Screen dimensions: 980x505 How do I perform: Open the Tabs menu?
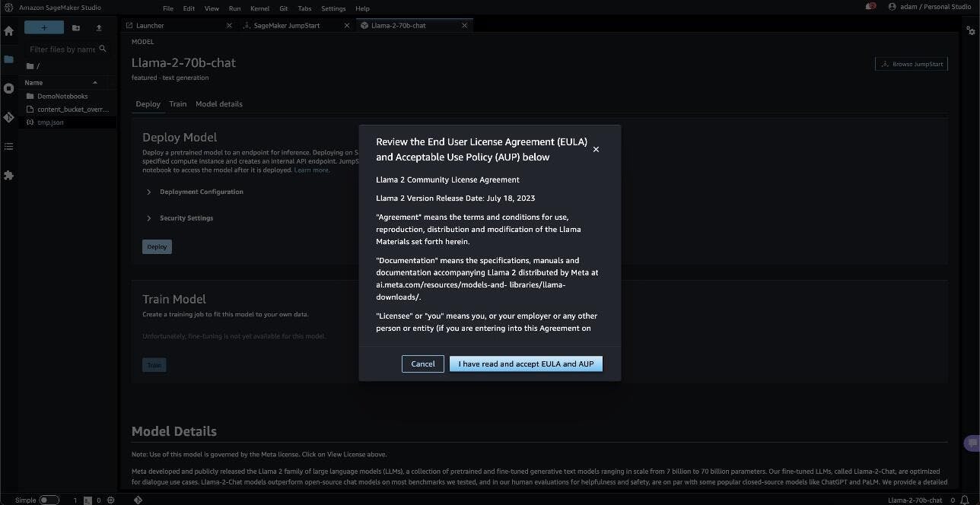304,8
